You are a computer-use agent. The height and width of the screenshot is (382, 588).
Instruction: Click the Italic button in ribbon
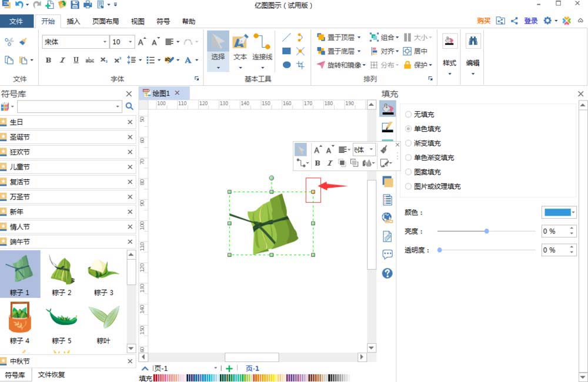point(62,60)
